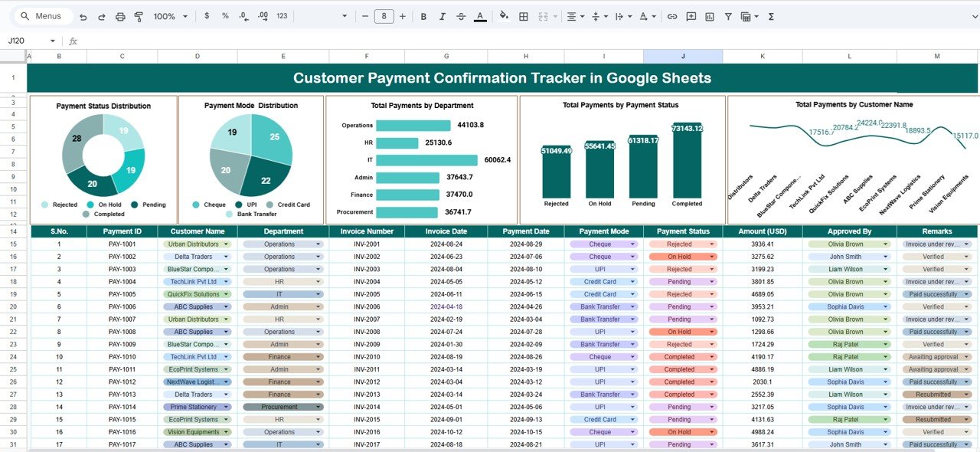Click the Create filter icon
Image resolution: width=980 pixels, height=452 pixels.
728,15
